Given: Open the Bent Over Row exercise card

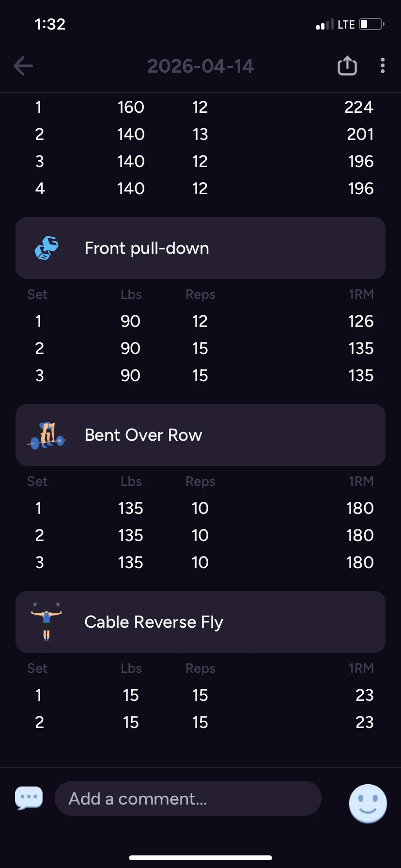Looking at the screenshot, I should [200, 435].
